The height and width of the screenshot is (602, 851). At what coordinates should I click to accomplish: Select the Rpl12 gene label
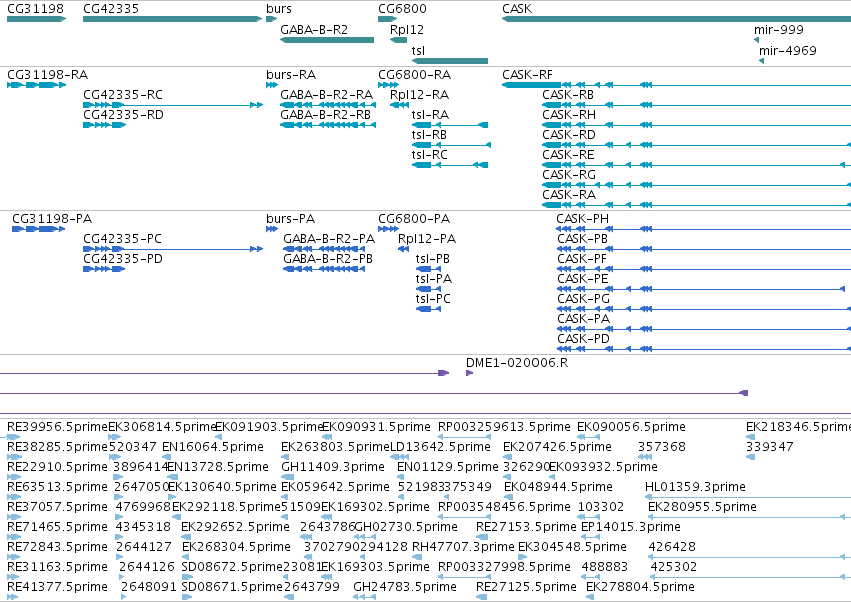[x=407, y=30]
